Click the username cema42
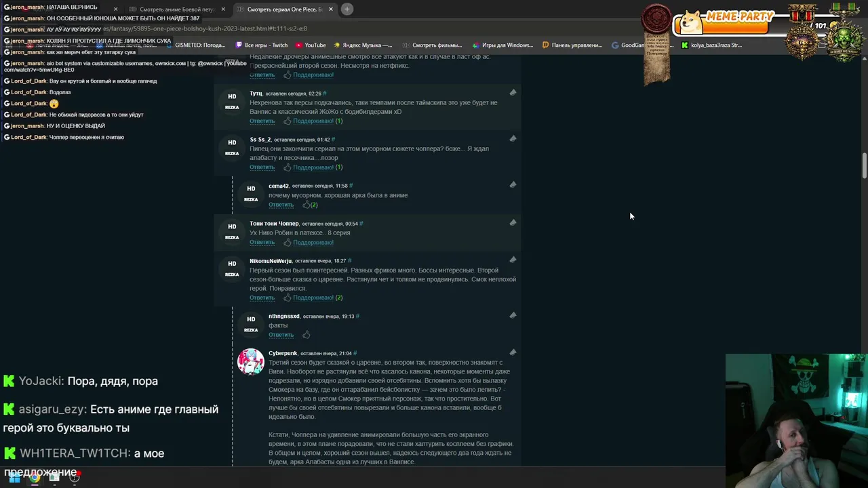Image resolution: width=868 pixels, height=488 pixels. [x=279, y=185]
